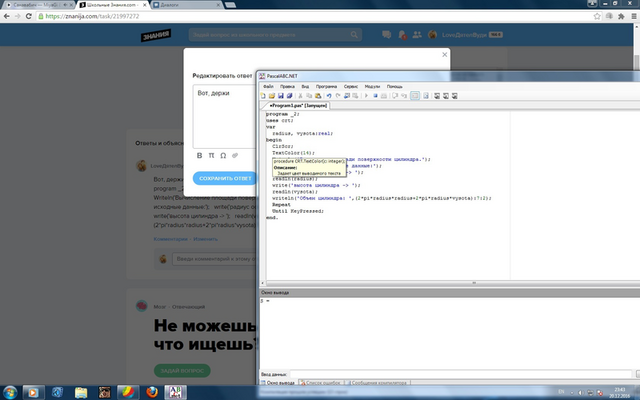Image resolution: width=640 pixels, height=400 pixels.
Task: Select the Program1.pas editor tab
Action: tap(297, 105)
